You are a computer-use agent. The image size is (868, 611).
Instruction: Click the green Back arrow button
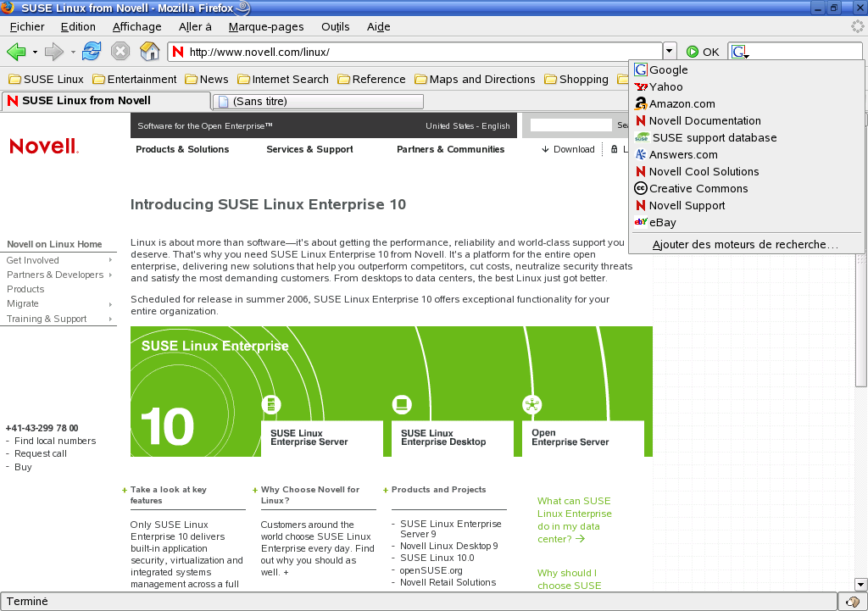16,52
